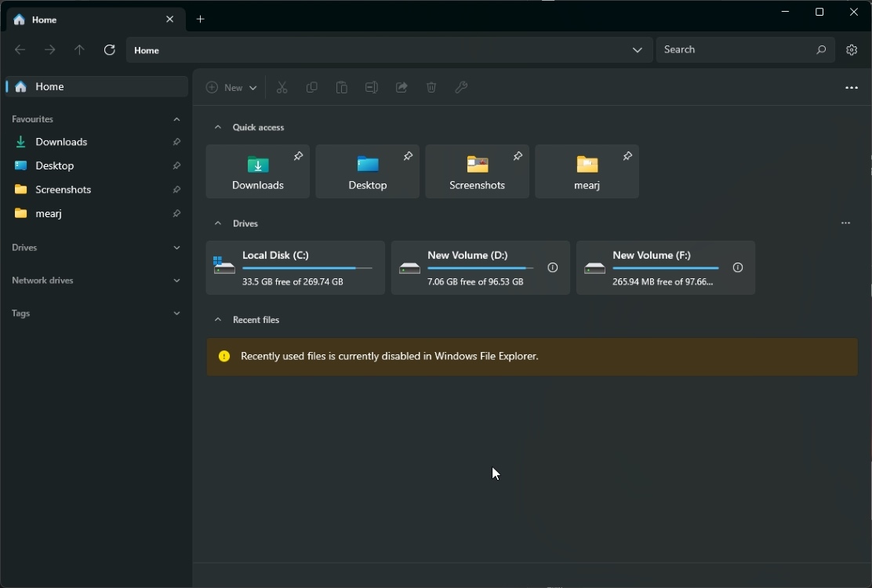Viewport: 872px width, 588px height.
Task: Click New Volume D storage usage bar
Action: pyautogui.click(x=478, y=268)
